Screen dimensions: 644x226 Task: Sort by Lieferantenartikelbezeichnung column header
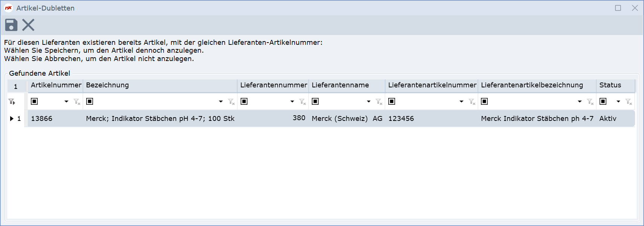537,86
